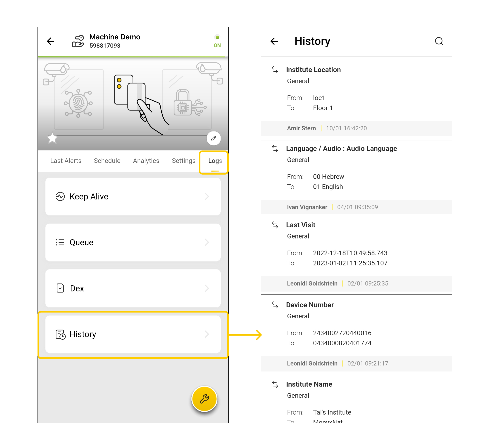Click the Keep Alive heartbeat icon
488x448 pixels.
(60, 196)
